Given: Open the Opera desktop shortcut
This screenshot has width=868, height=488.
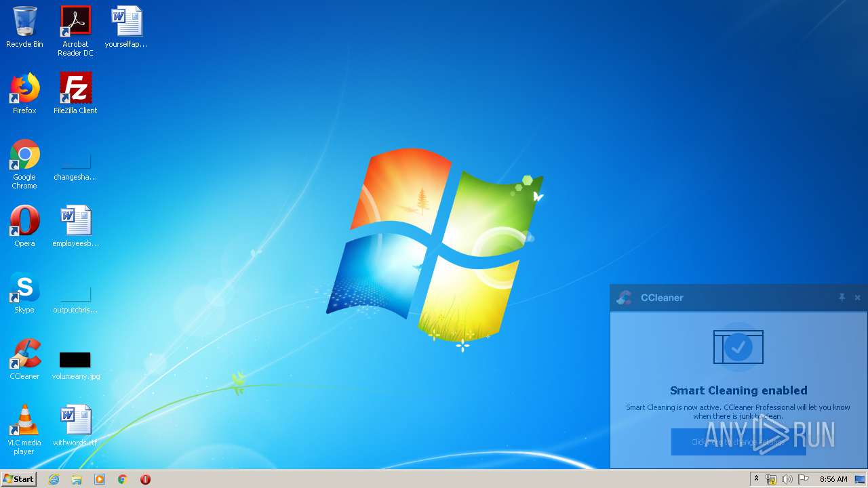Looking at the screenshot, I should [x=24, y=226].
